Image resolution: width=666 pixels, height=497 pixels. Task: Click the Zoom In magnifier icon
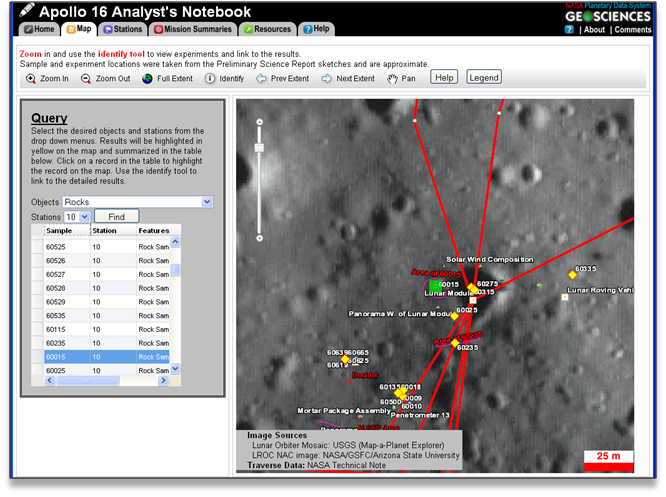(31, 79)
